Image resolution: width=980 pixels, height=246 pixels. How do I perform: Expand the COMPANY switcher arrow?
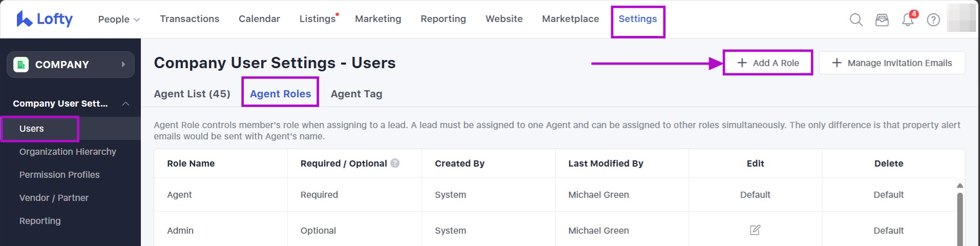pos(123,65)
